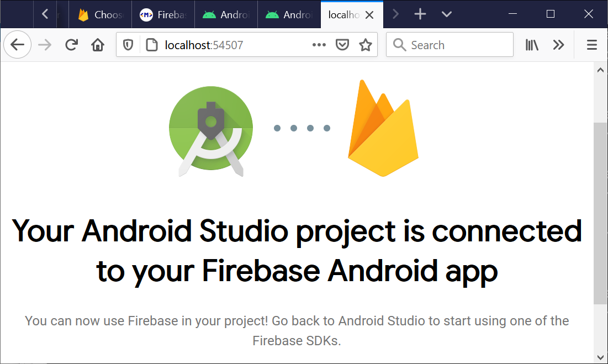Open the Firefox hamburger menu
Image resolution: width=608 pixels, height=364 pixels.
click(591, 45)
